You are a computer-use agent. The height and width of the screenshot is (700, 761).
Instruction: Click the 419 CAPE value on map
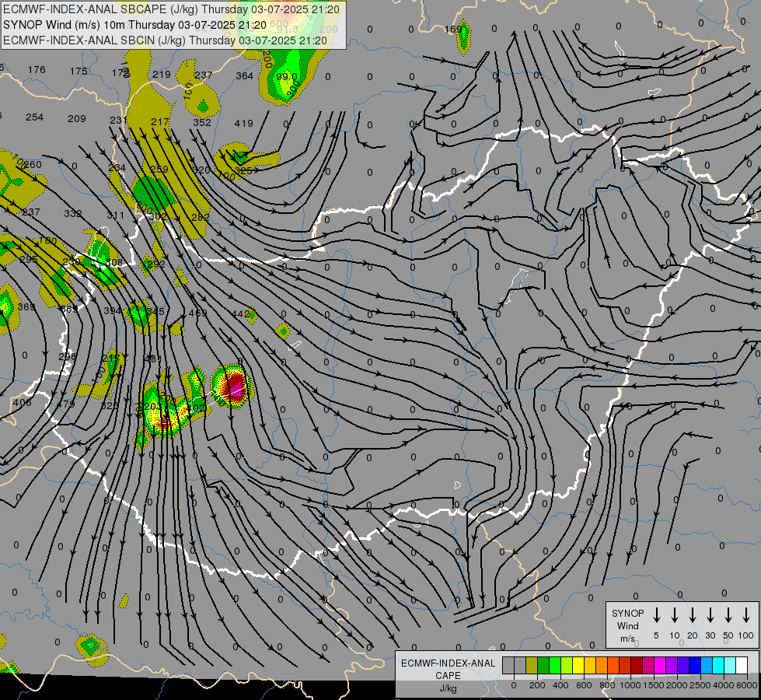pos(243,124)
